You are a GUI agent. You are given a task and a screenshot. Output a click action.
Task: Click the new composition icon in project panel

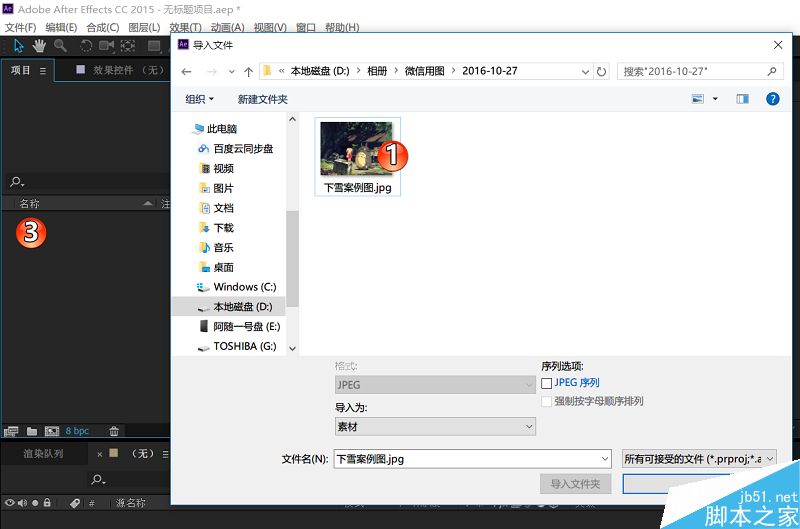point(52,431)
